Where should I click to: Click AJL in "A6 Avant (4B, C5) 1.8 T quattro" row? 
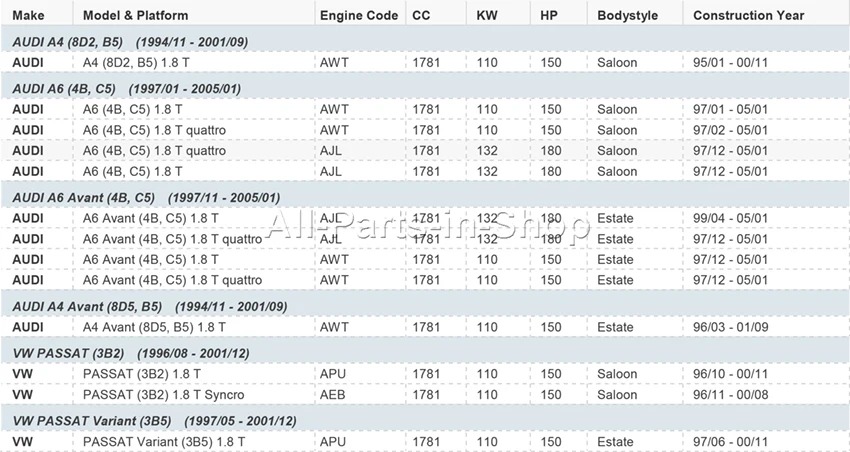pyautogui.click(x=331, y=239)
